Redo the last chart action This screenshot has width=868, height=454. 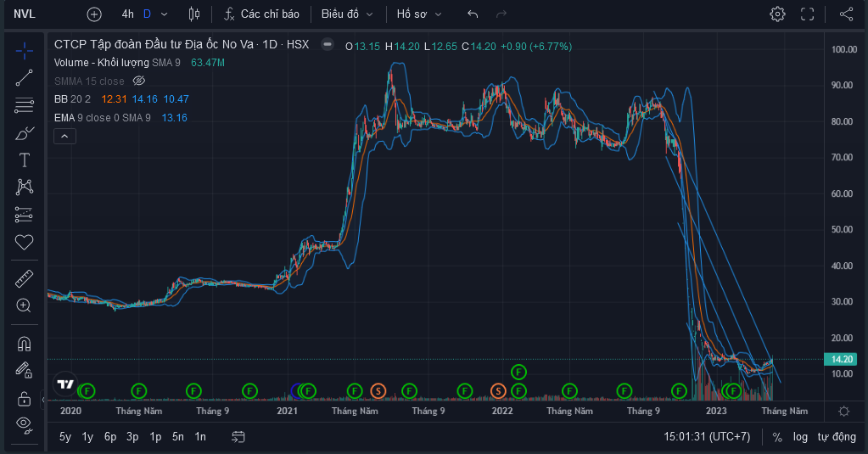(x=501, y=14)
